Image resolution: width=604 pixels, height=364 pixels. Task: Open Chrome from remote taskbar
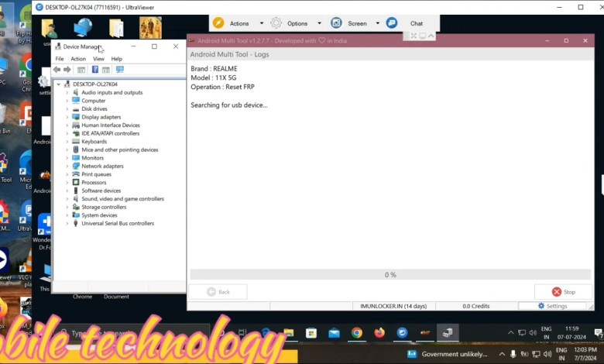357,333
